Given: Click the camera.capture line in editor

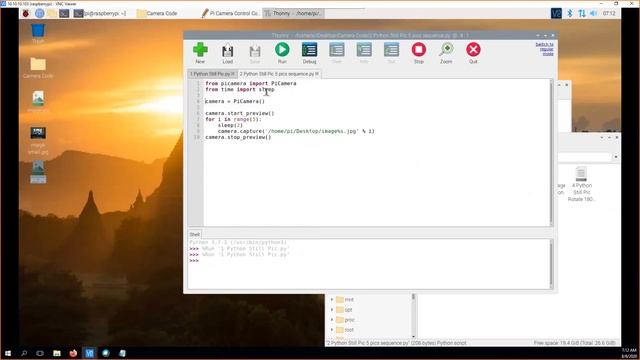Looking at the screenshot, I should pyautogui.click(x=296, y=131).
